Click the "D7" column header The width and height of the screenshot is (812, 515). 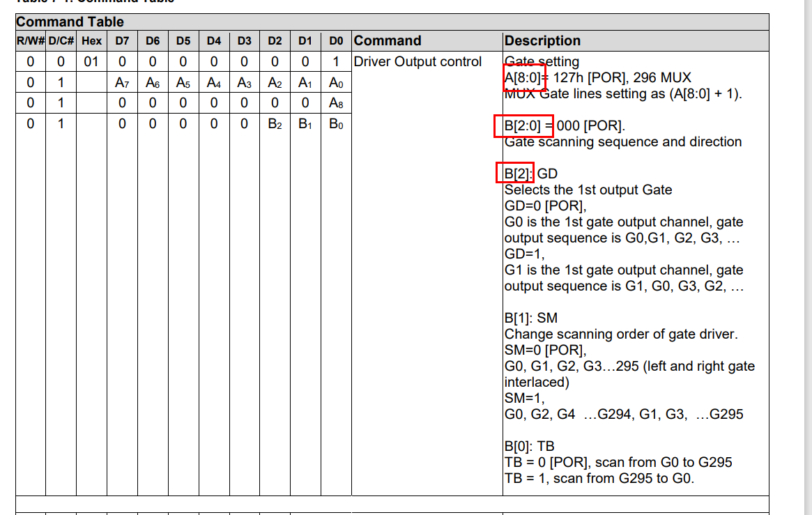pos(122,41)
